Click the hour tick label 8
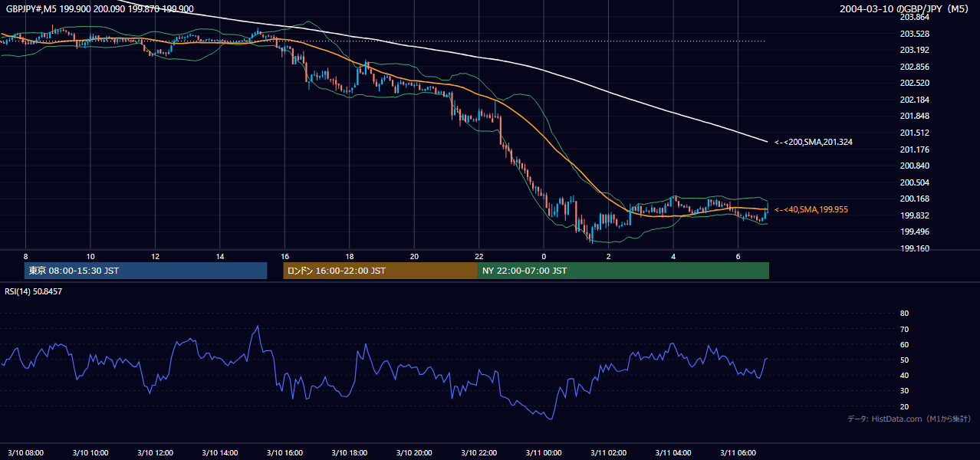 [x=25, y=256]
